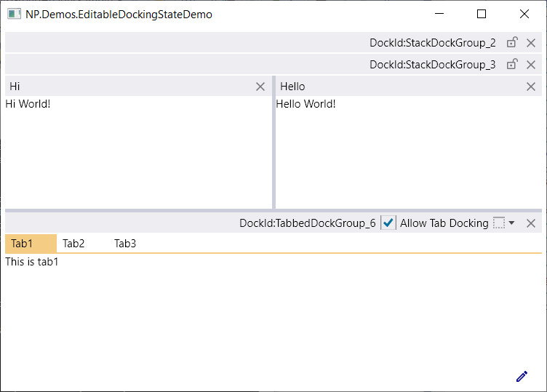Maximize the EditableDockingStateDemo window

482,14
